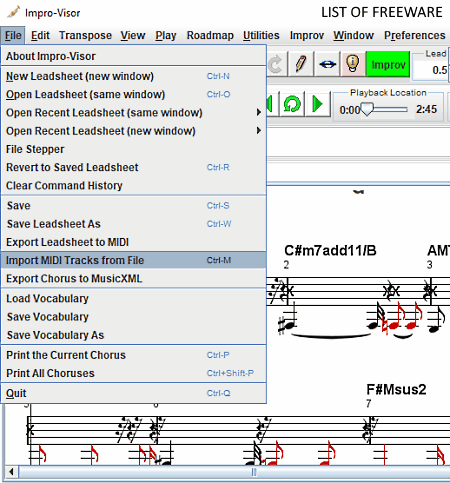The width and height of the screenshot is (450, 483).
Task: Open the Preferences menu
Action: coord(415,35)
